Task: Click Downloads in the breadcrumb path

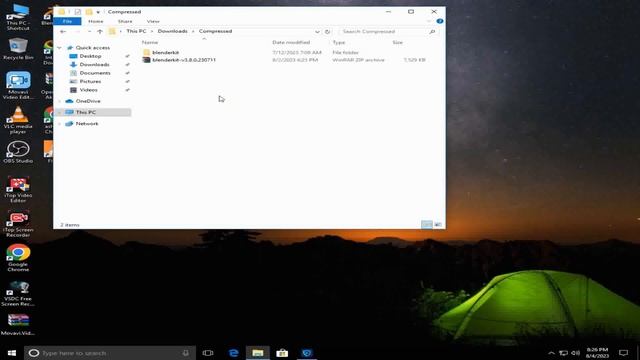Action: [172, 31]
